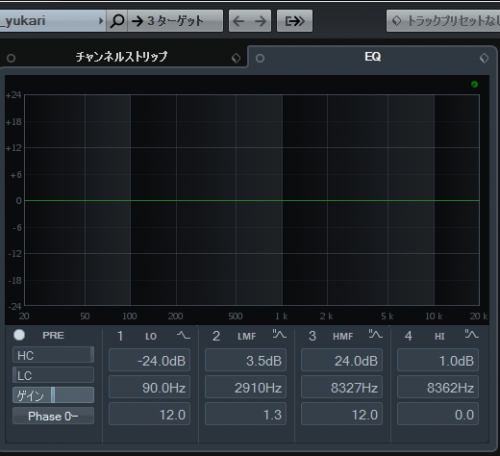Select band 4 filter type shape icon

[472, 334]
